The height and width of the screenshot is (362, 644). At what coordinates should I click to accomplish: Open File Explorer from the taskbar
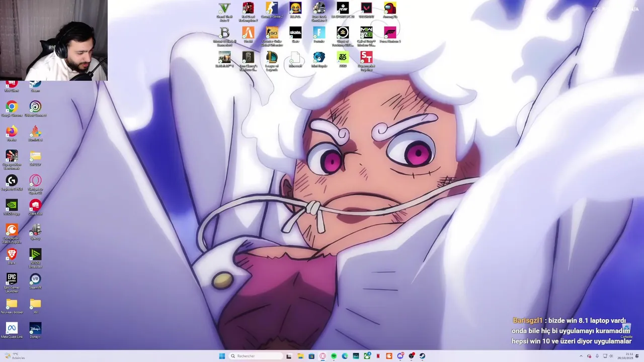pos(300,356)
